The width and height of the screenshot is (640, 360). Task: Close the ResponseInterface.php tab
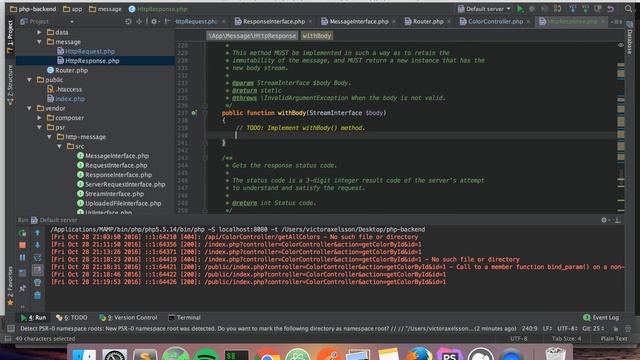click(311, 21)
